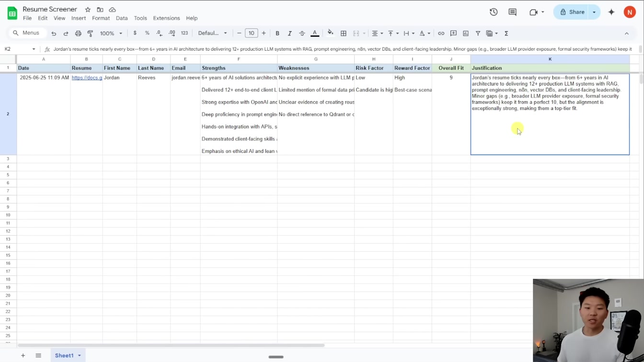The height and width of the screenshot is (362, 644).
Task: Start a meeting camera icon
Action: (x=533, y=12)
